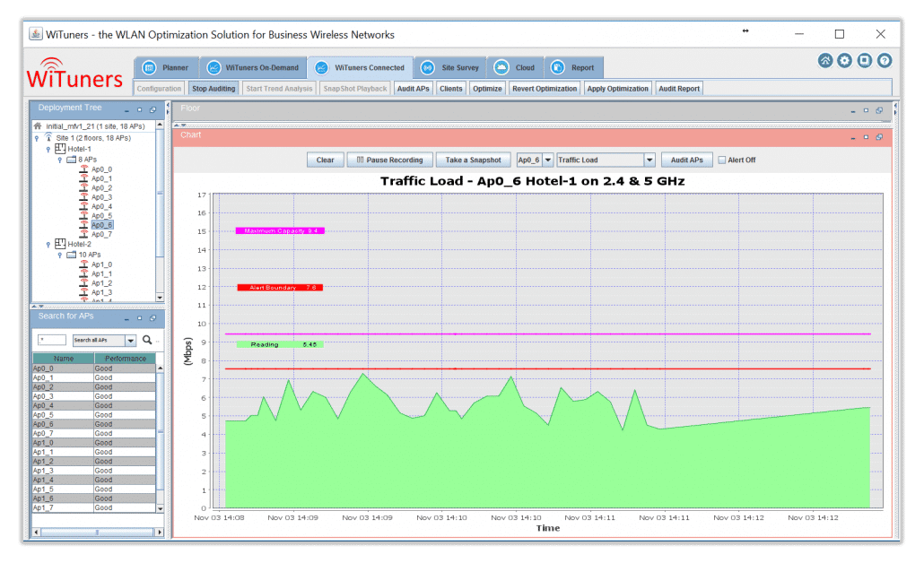924x563 pixels.
Task: Click the Planner tab icon
Action: (x=149, y=68)
